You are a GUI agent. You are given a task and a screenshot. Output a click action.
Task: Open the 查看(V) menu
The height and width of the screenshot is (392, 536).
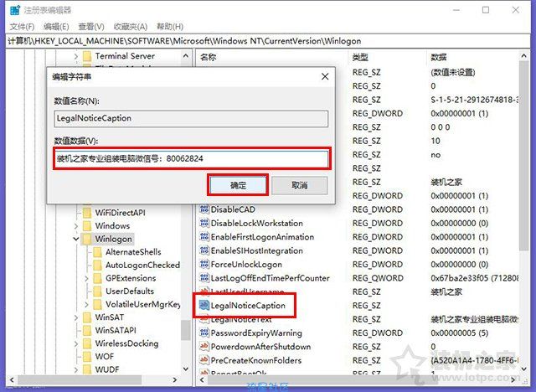(91, 27)
